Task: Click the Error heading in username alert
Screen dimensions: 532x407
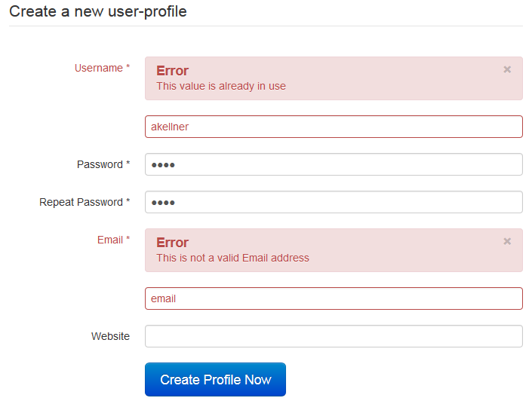Action: (x=172, y=71)
